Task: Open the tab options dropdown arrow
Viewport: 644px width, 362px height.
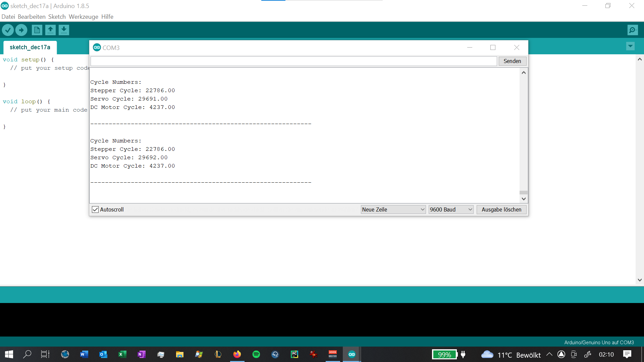Action: [630, 46]
